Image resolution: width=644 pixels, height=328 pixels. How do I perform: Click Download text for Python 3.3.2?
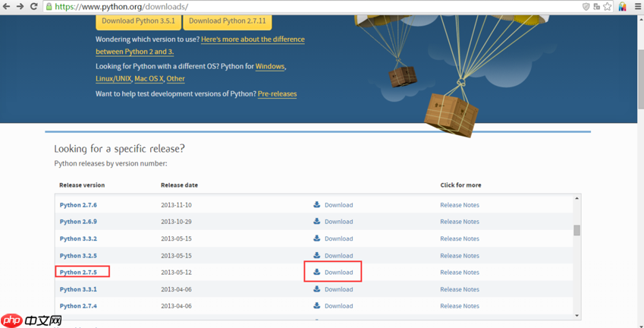(338, 238)
